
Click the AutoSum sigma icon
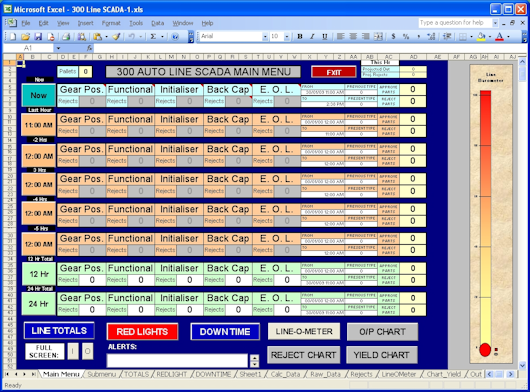[153, 36]
